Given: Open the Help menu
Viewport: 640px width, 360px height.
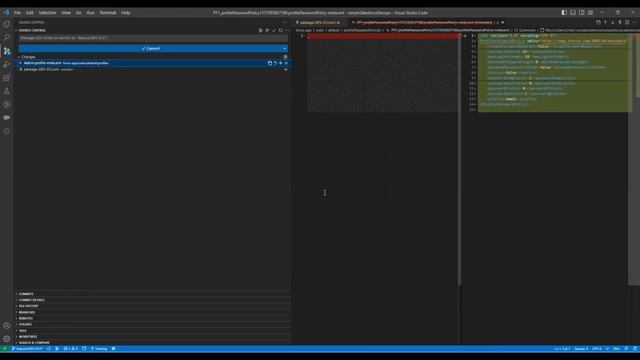Looking at the screenshot, I should [126, 13].
